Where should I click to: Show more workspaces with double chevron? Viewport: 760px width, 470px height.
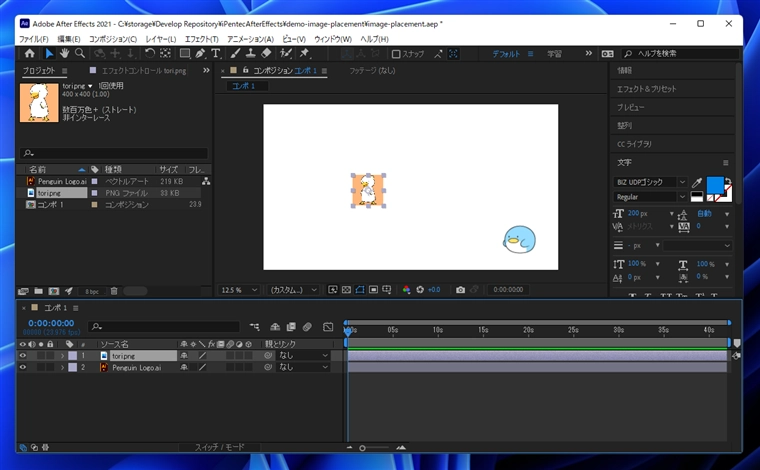[x=588, y=53]
